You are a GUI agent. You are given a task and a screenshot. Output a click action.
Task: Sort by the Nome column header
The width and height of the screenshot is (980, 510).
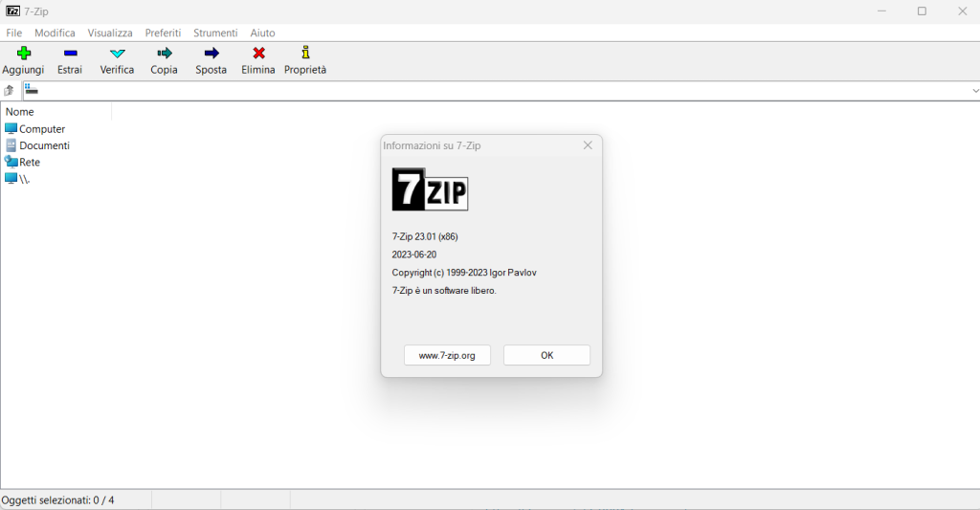56,112
